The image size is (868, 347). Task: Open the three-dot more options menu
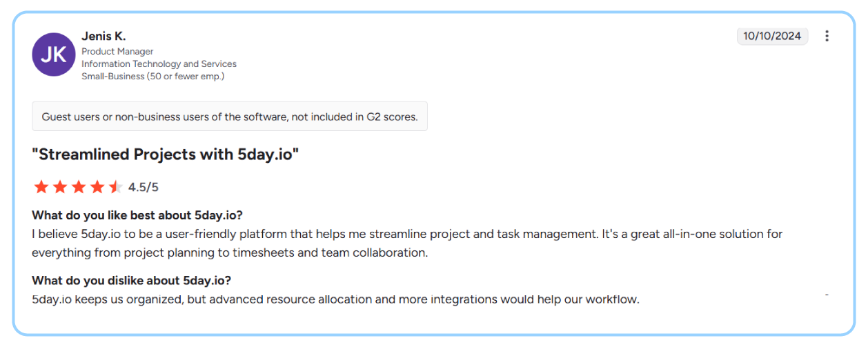click(827, 36)
